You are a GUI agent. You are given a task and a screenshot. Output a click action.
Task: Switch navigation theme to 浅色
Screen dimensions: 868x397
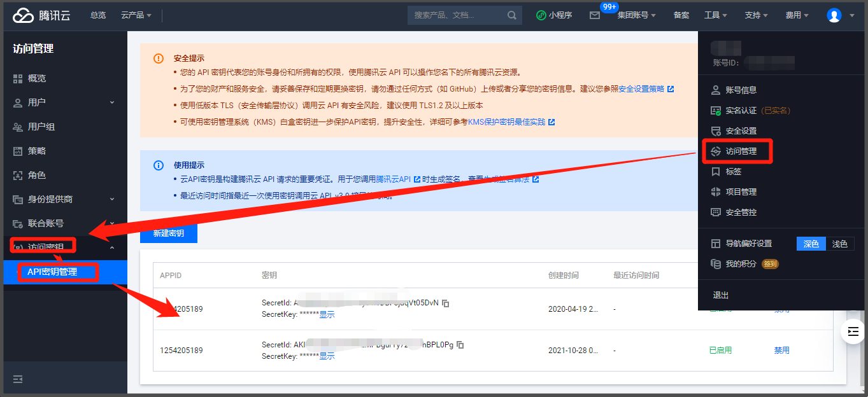pos(840,244)
